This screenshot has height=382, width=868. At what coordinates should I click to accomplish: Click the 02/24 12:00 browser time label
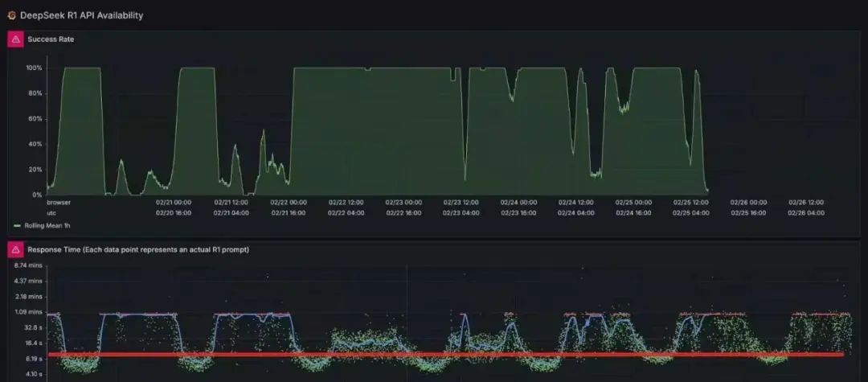pyautogui.click(x=575, y=203)
